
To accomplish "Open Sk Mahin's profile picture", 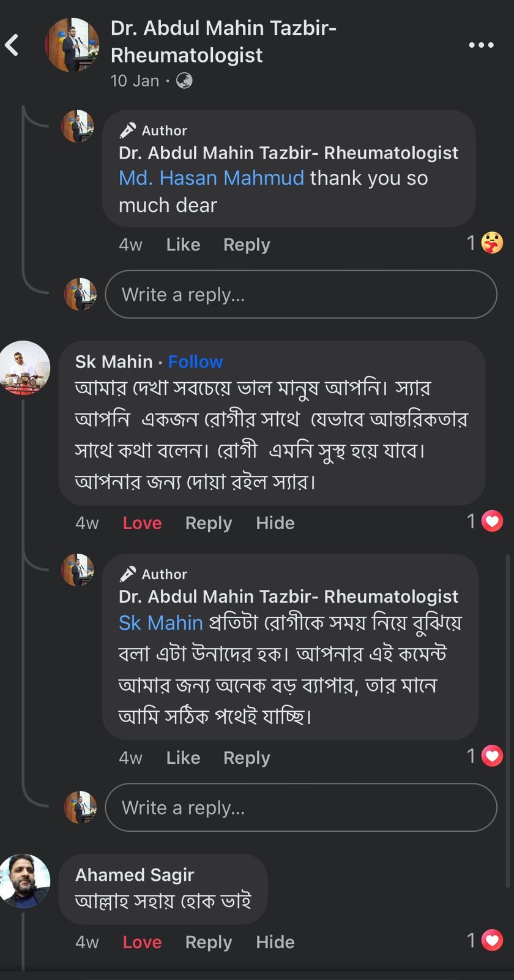I will [24, 367].
